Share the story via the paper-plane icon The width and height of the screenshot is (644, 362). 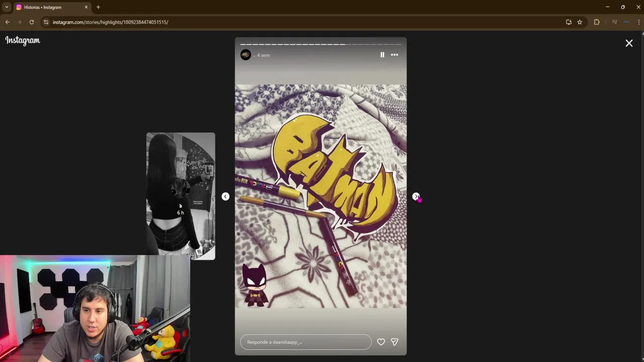394,342
